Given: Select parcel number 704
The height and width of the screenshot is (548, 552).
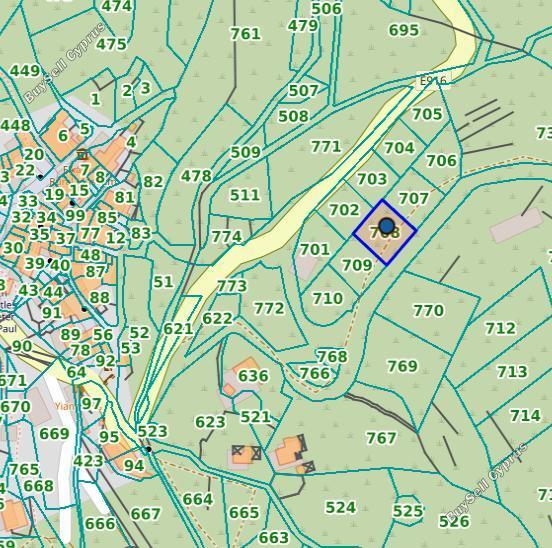Looking at the screenshot, I should [399, 148].
